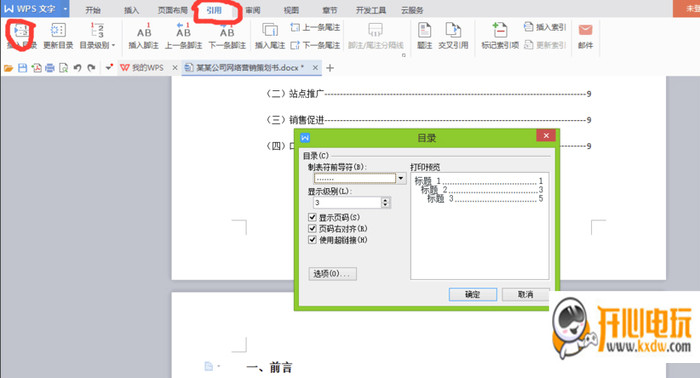Close the 某某公司网络营销策划书.docx tab
The image size is (700, 378).
[315, 68]
